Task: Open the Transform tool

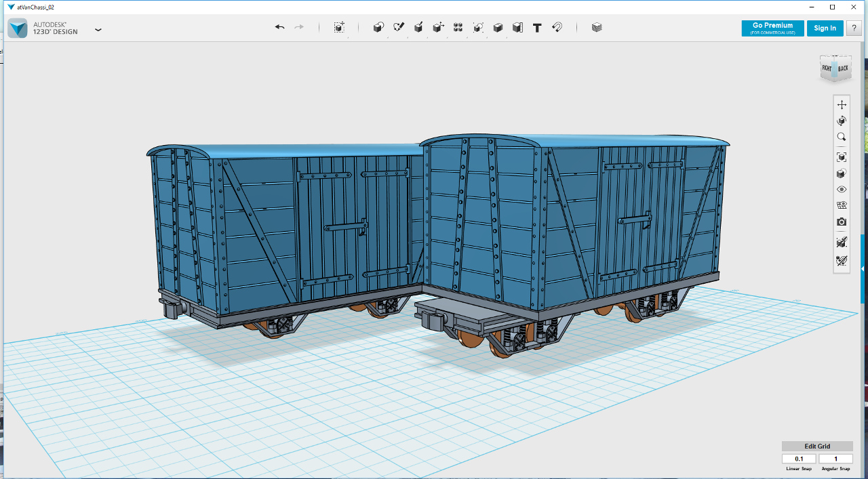Action: point(339,27)
